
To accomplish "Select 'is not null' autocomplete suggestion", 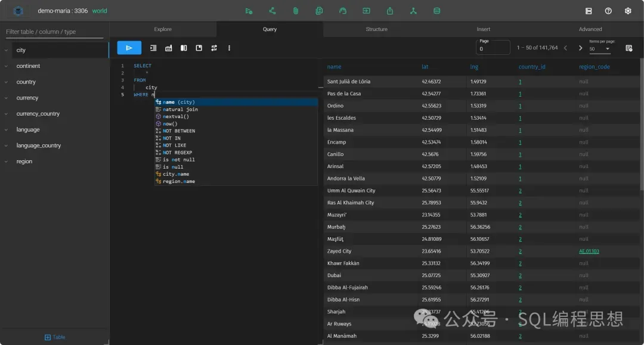I will (x=236, y=160).
